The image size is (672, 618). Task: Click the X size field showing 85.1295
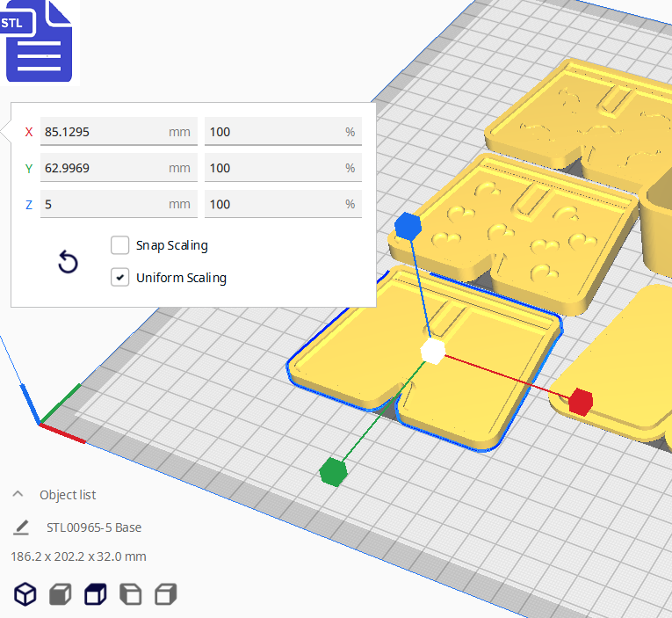(104, 132)
